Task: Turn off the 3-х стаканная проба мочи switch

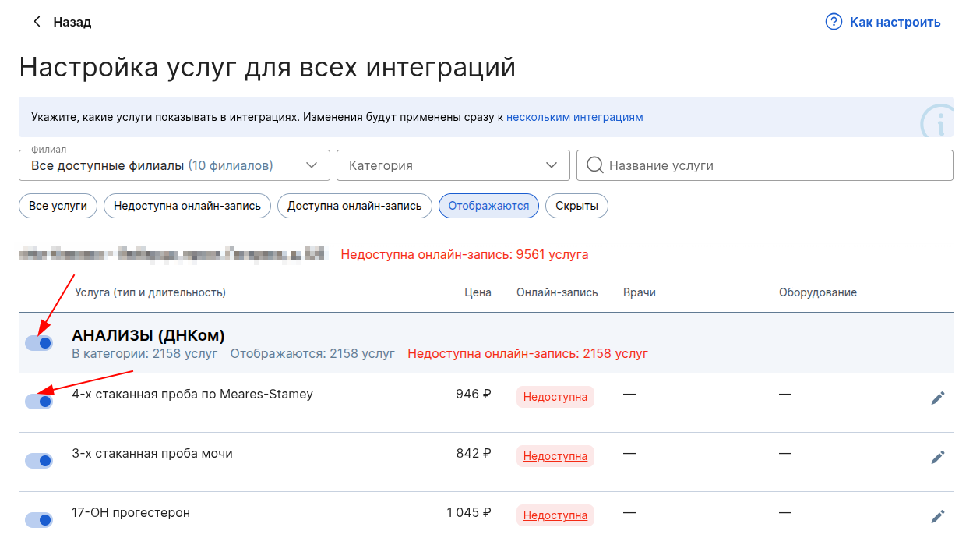Action: point(39,461)
